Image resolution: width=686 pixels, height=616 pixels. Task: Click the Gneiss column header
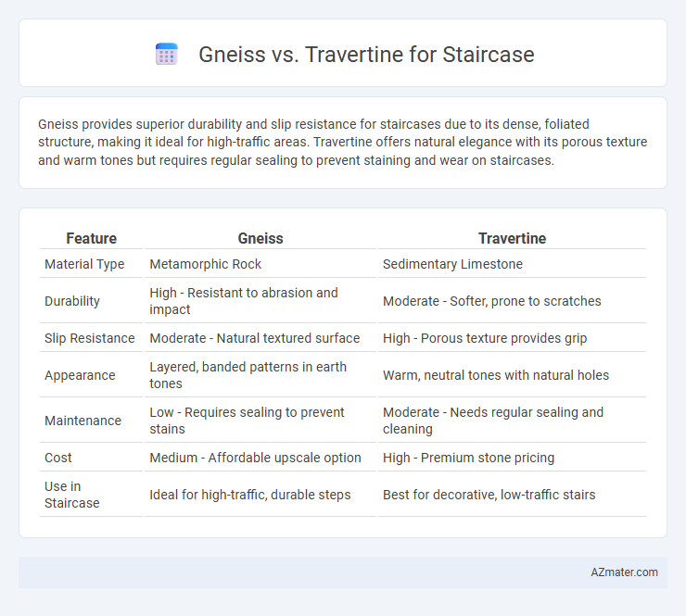[260, 238]
